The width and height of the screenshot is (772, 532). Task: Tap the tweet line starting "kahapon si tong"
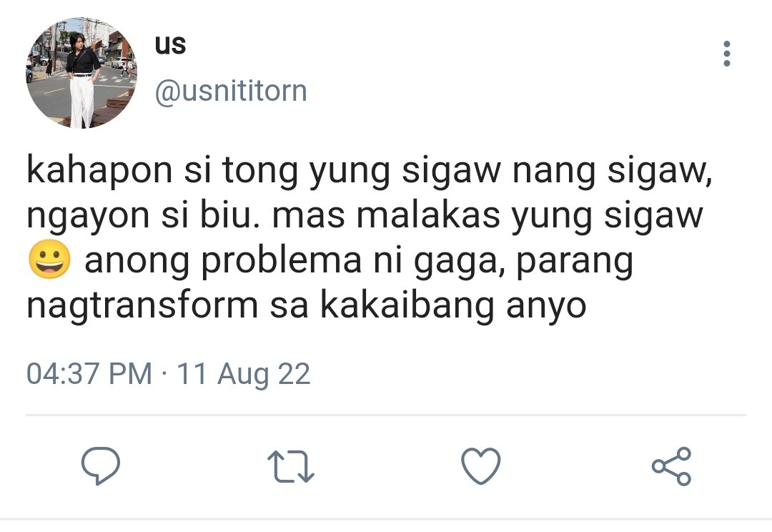point(370,172)
